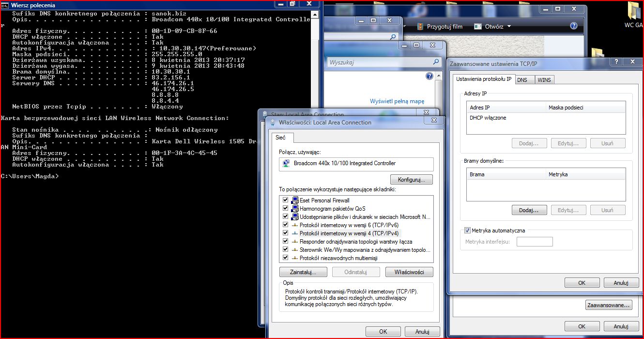Click Dodaj... under Bramy domyślne

pos(529,210)
